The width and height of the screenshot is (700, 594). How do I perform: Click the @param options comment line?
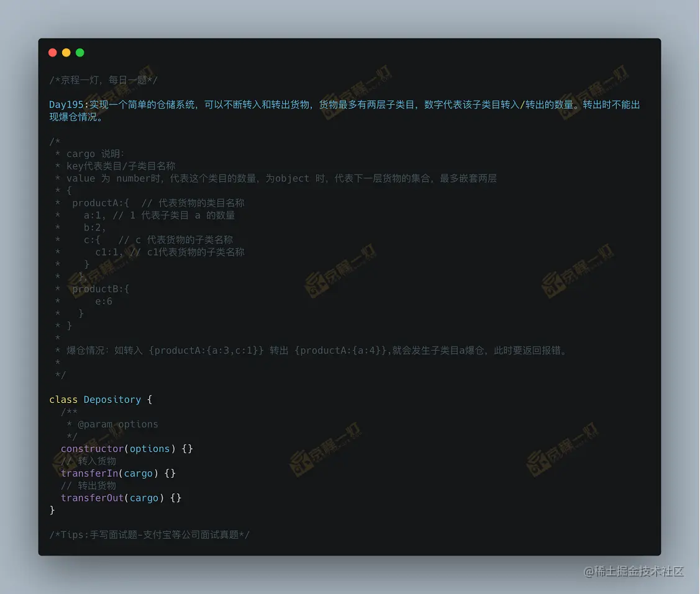coord(112,425)
